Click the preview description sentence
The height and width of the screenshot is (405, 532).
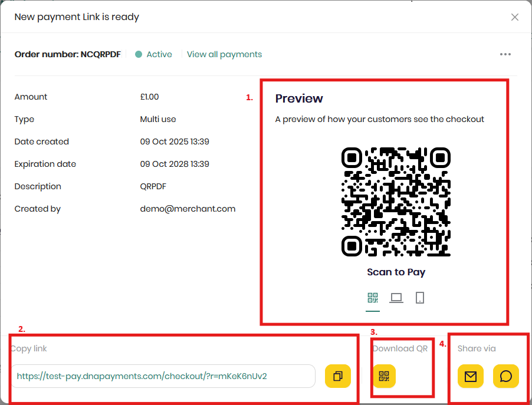coord(379,119)
